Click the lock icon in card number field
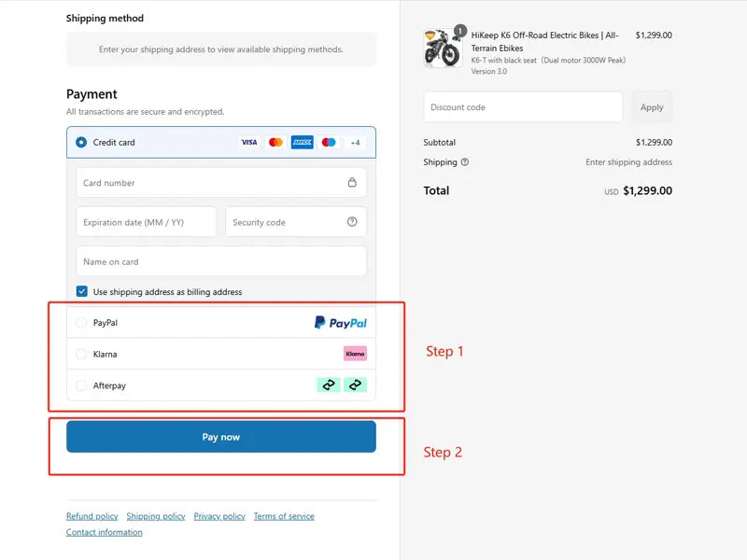Viewport: 747px width, 560px height. click(x=352, y=183)
